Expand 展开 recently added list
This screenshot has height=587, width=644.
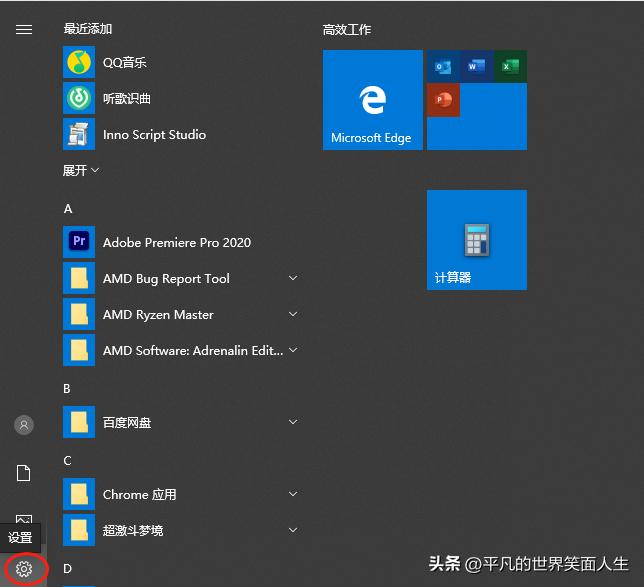[x=80, y=170]
